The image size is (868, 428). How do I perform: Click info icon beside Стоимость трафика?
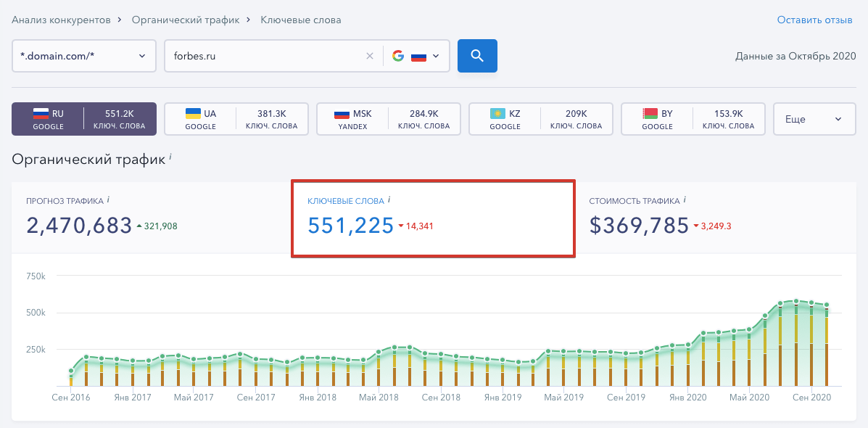(685, 199)
